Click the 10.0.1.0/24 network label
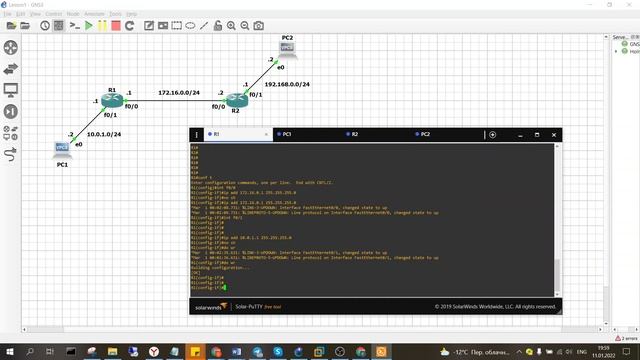The width and height of the screenshot is (640, 360). (x=104, y=134)
